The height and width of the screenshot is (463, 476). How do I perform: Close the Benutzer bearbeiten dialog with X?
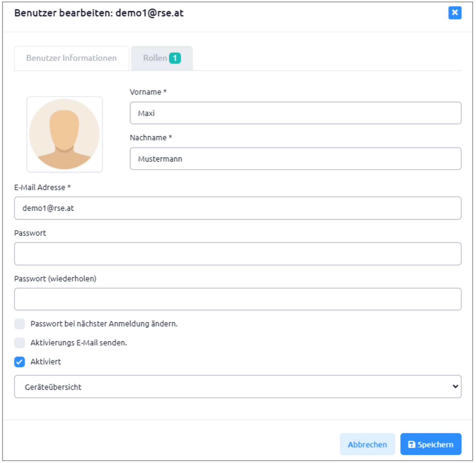pyautogui.click(x=455, y=13)
